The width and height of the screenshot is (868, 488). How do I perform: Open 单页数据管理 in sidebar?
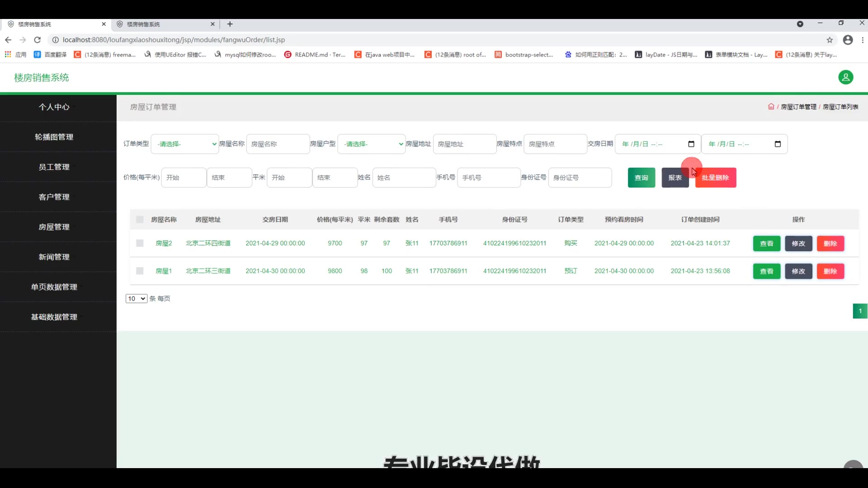point(54,287)
